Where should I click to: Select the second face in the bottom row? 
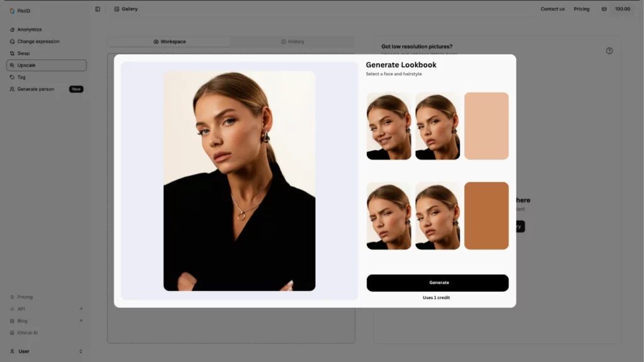[437, 216]
